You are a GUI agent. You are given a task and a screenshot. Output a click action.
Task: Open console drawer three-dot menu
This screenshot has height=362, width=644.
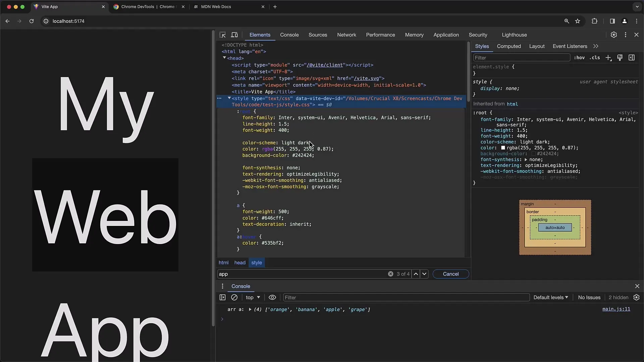[222, 286]
